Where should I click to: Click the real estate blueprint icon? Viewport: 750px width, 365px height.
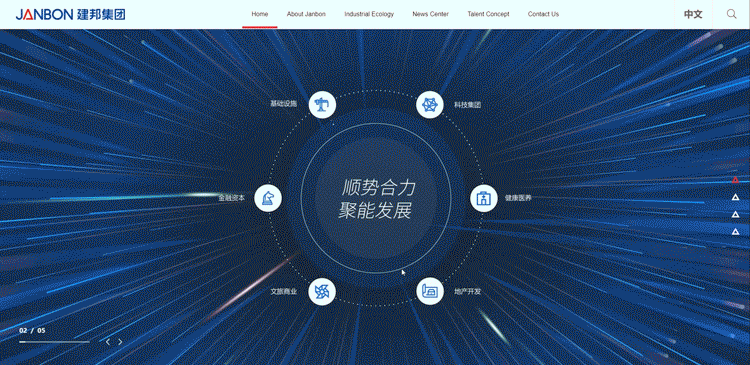[430, 291]
